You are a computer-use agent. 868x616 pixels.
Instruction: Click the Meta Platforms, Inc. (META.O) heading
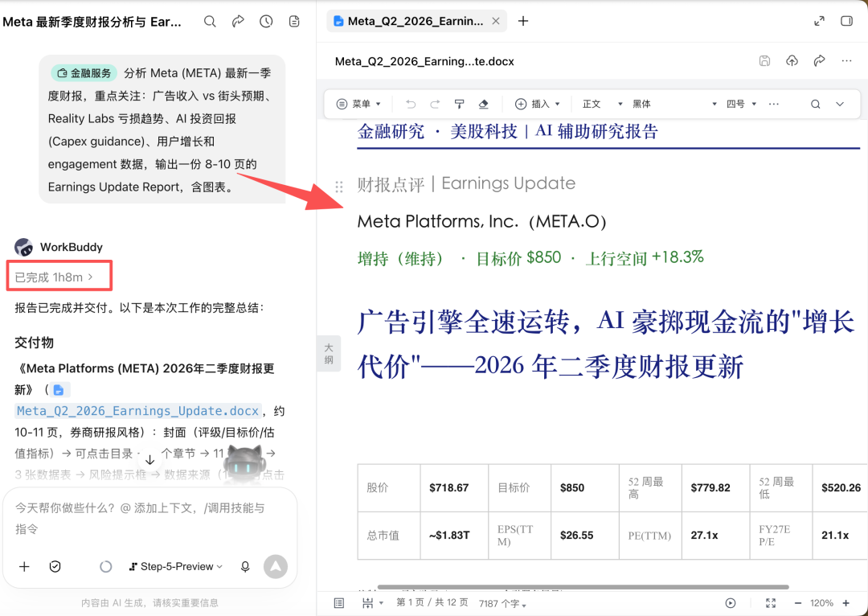481,222
